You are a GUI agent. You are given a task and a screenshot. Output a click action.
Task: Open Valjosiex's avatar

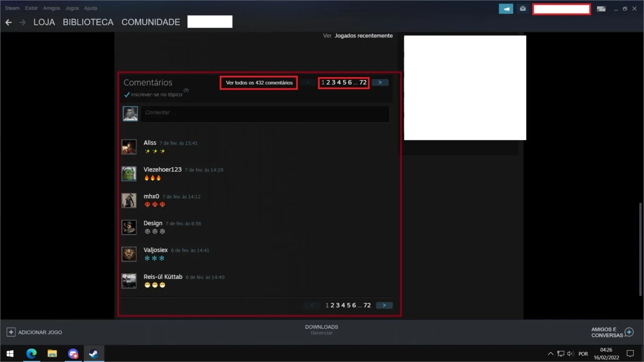129,254
